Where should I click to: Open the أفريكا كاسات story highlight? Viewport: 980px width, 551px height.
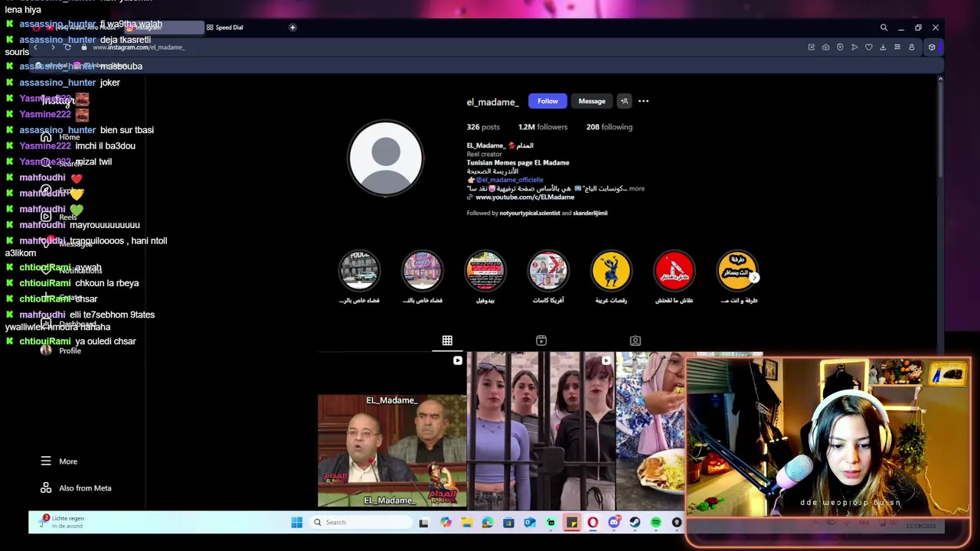coord(548,271)
